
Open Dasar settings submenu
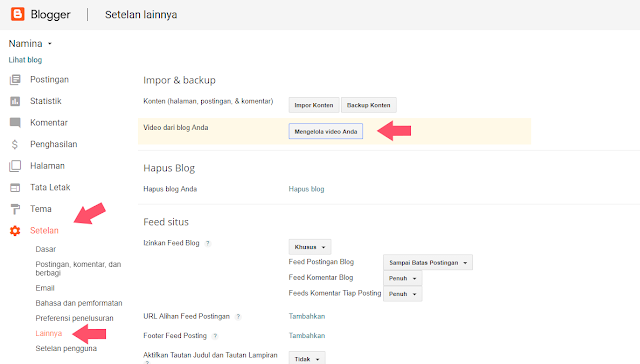coord(46,249)
